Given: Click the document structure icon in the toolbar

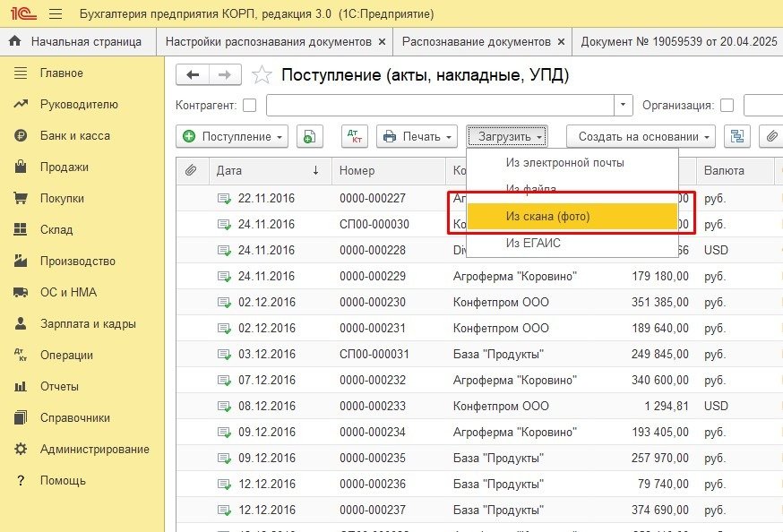Looking at the screenshot, I should coord(737,136).
